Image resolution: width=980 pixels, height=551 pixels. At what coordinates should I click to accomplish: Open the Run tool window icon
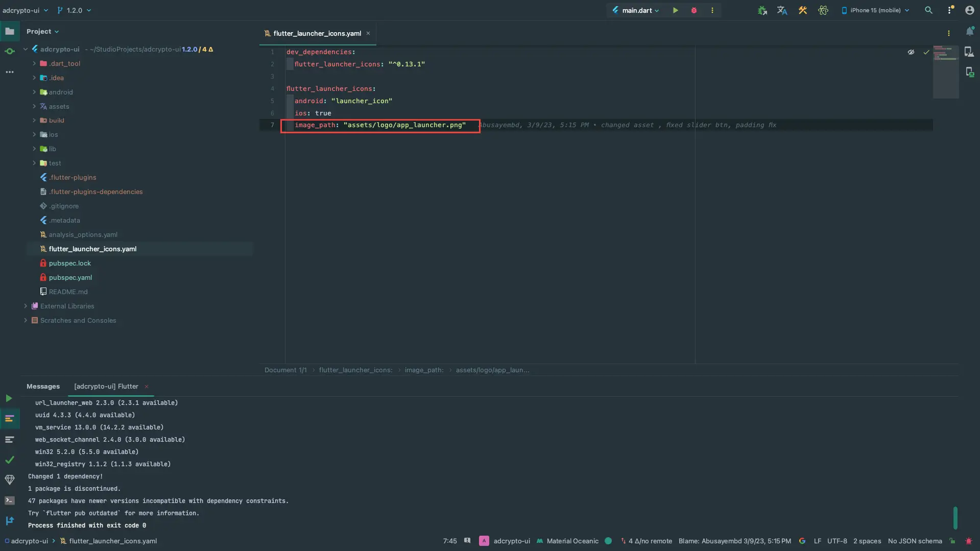click(x=9, y=398)
